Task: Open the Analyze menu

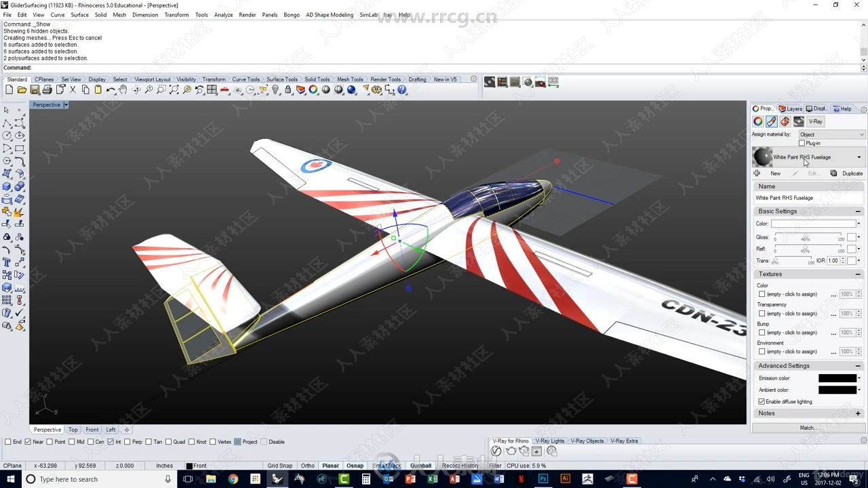Action: pyautogui.click(x=223, y=14)
